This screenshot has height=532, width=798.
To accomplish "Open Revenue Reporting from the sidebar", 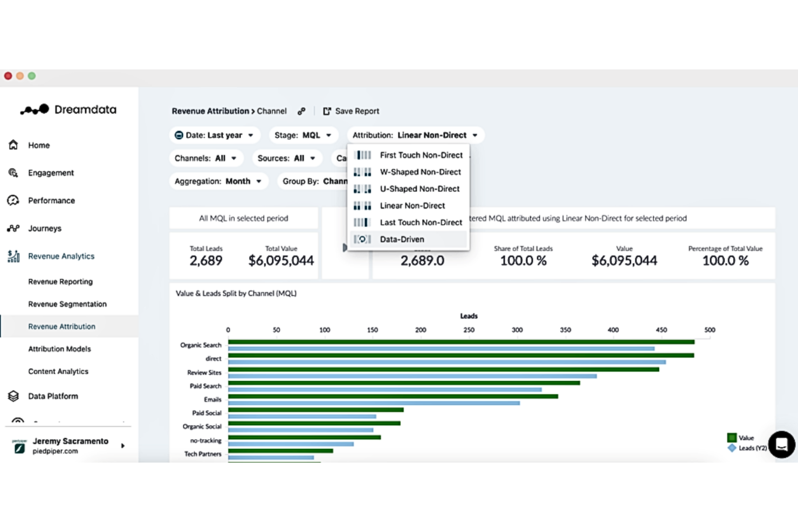I will click(60, 281).
